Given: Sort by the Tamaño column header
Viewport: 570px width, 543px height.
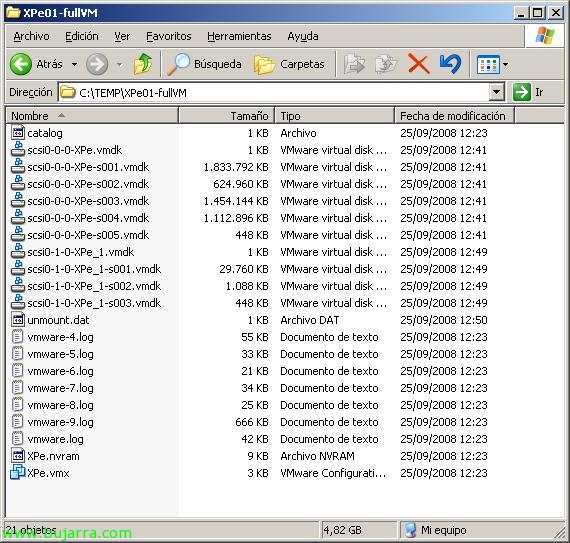Looking at the screenshot, I should click(226, 116).
